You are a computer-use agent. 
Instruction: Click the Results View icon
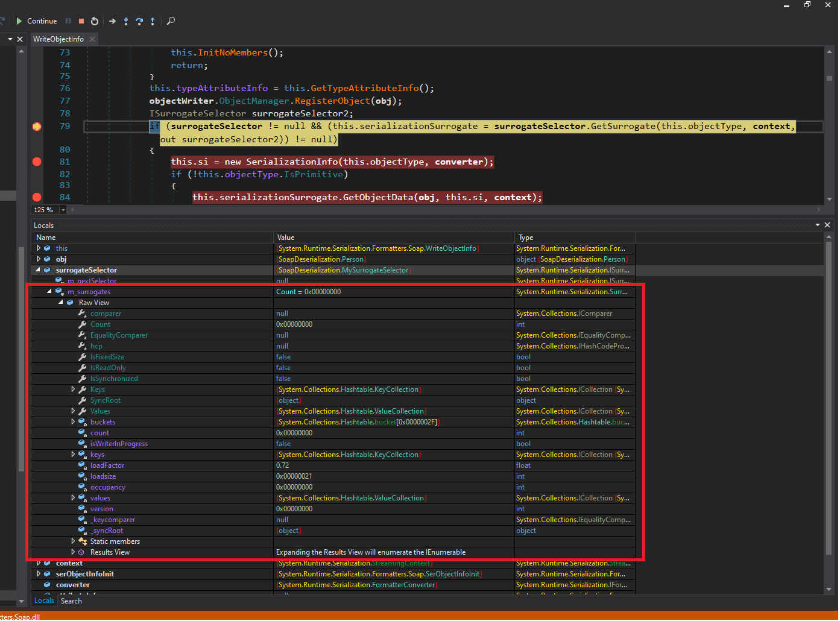pos(81,552)
